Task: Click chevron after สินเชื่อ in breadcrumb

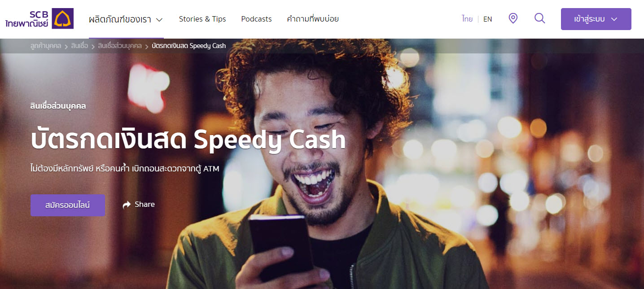Action: (x=93, y=46)
